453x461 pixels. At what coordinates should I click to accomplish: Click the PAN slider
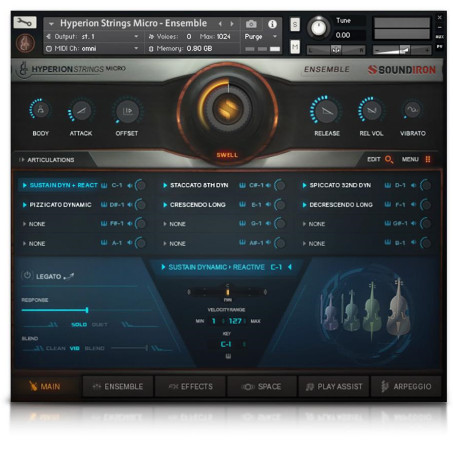pos(228,292)
